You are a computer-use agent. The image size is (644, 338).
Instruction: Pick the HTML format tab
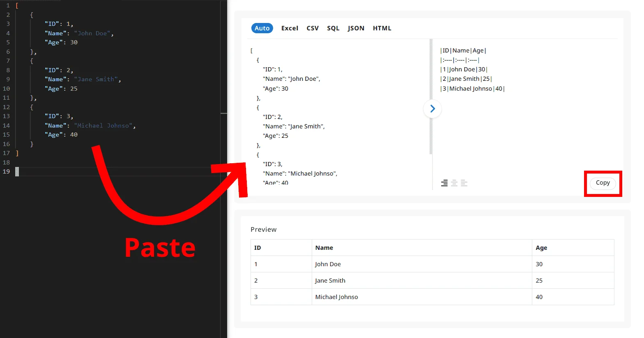coord(382,28)
